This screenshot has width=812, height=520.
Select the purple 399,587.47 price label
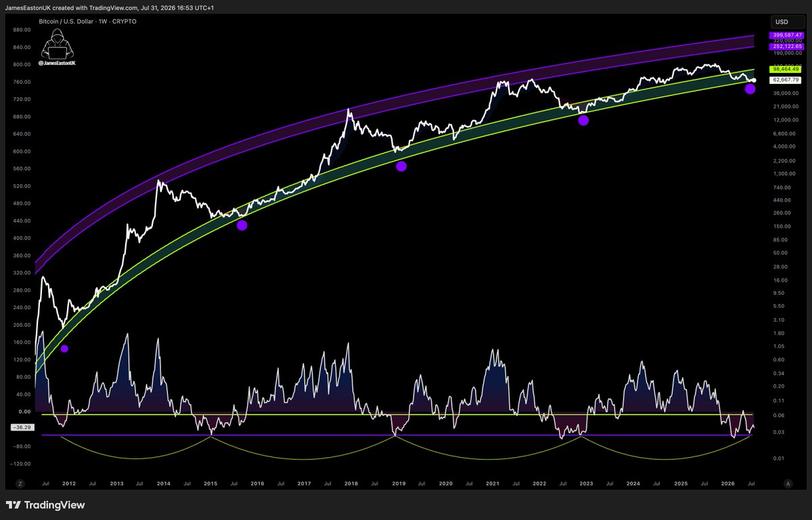coord(786,34)
